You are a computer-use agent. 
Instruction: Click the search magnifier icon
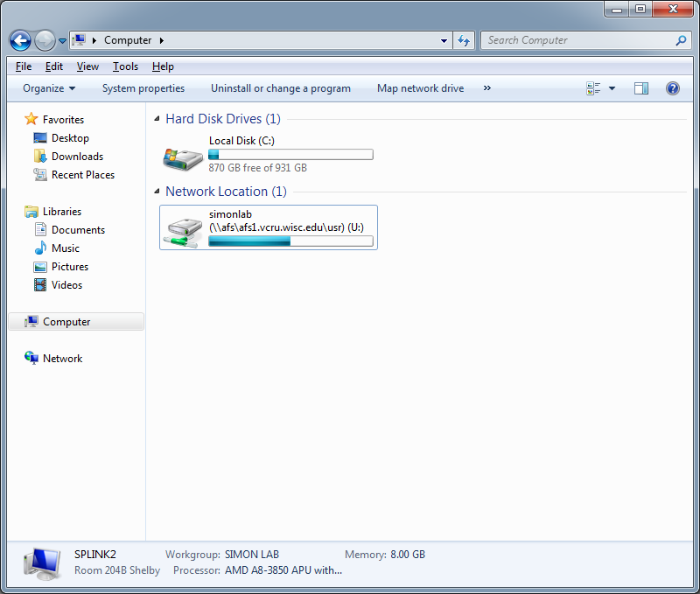pyautogui.click(x=681, y=40)
